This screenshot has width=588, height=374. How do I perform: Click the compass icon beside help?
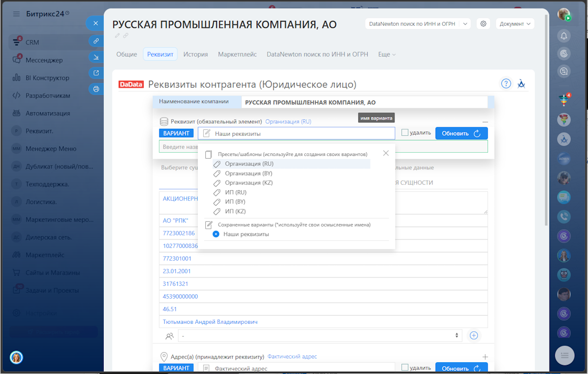point(521,84)
